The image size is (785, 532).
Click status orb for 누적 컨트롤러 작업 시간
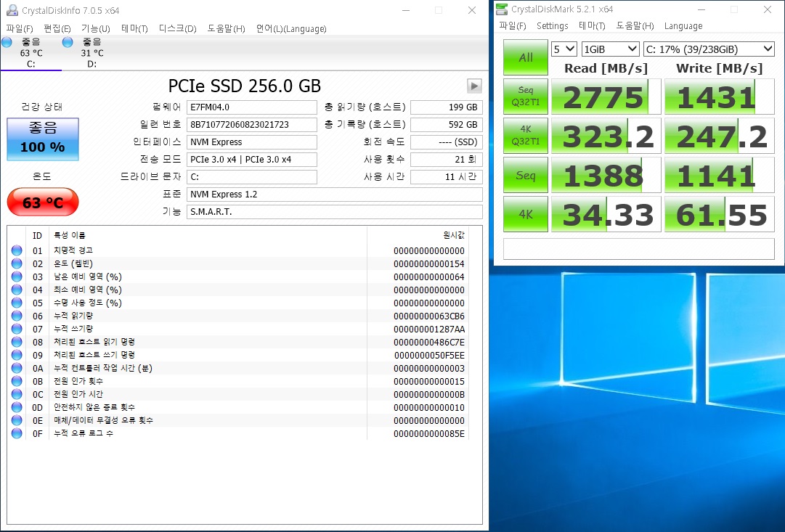point(17,368)
